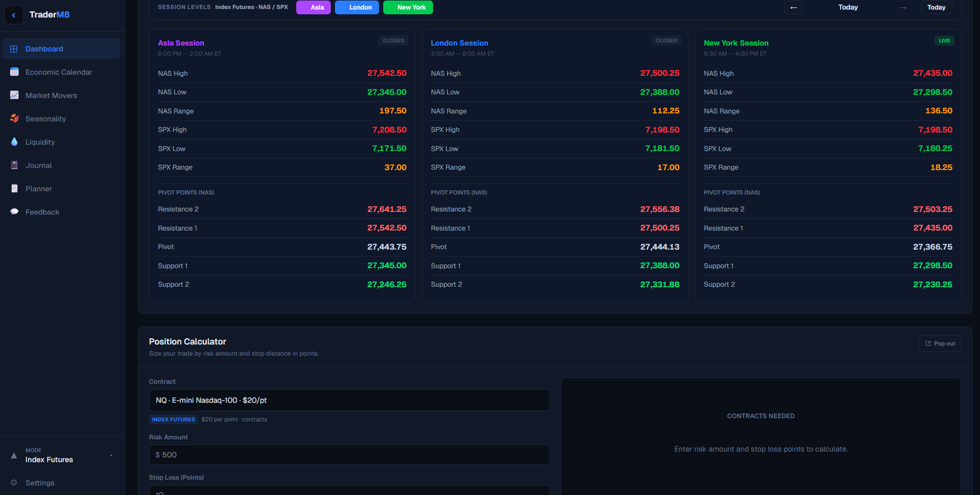Viewport: 980px width, 495px height.
Task: Toggle the London session filter
Action: pos(357,7)
